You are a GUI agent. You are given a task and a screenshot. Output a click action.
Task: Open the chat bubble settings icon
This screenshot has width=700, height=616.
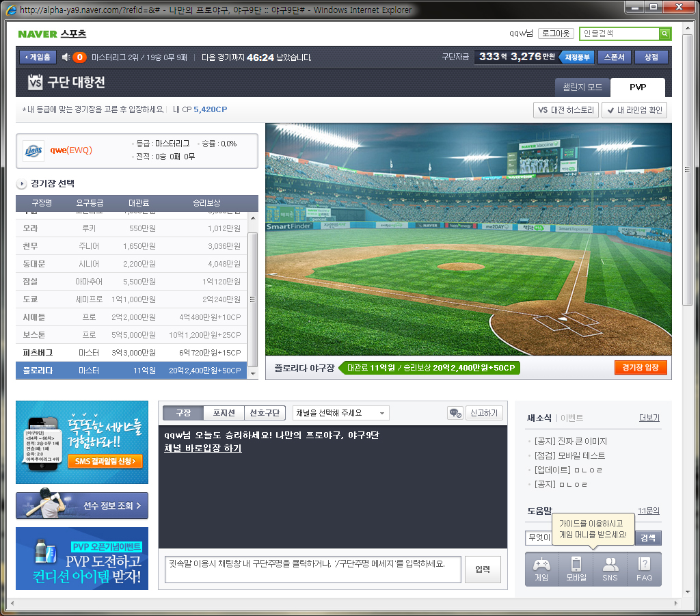[x=455, y=413]
